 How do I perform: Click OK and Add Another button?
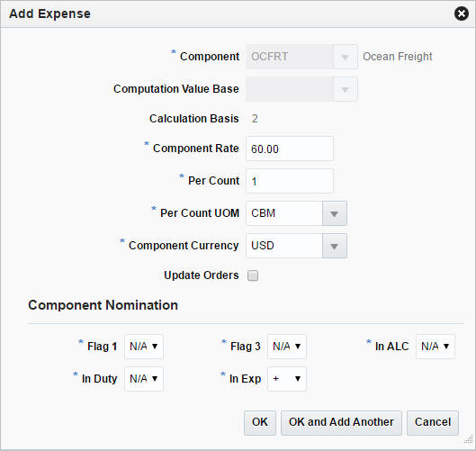pyautogui.click(x=341, y=423)
